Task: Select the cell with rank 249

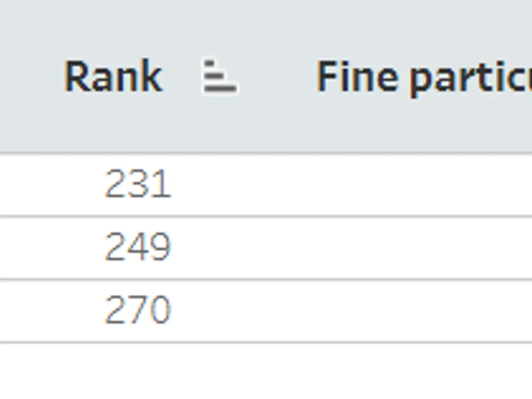Action: (x=137, y=247)
